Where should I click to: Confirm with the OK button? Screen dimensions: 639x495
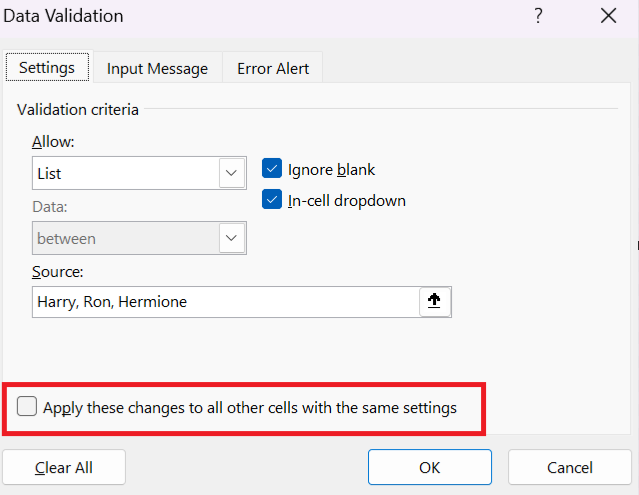coord(429,467)
